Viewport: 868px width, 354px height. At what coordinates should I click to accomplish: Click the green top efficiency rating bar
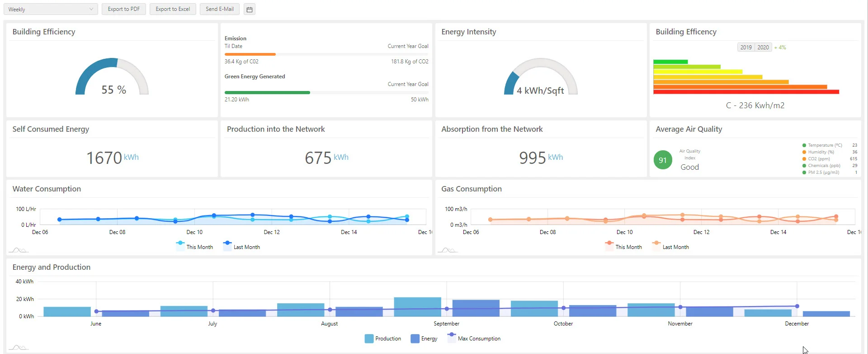click(x=670, y=62)
